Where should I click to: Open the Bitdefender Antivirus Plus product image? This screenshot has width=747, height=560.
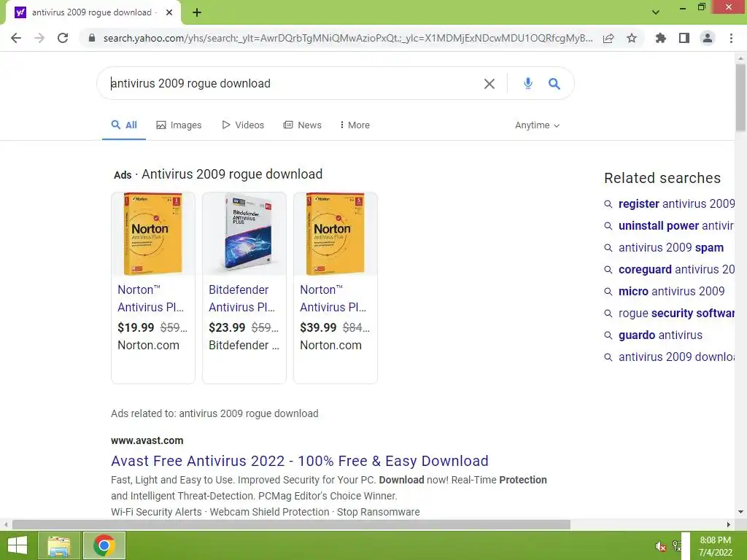(x=244, y=234)
